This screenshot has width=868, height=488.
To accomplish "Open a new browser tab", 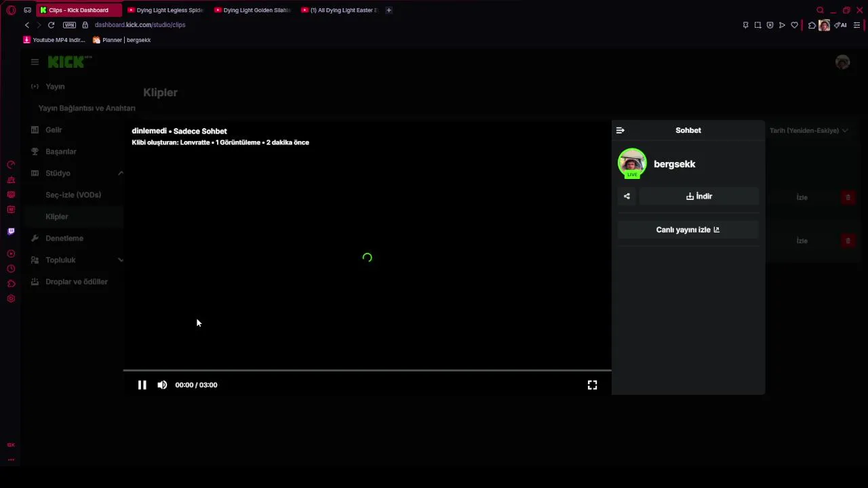I will point(389,10).
